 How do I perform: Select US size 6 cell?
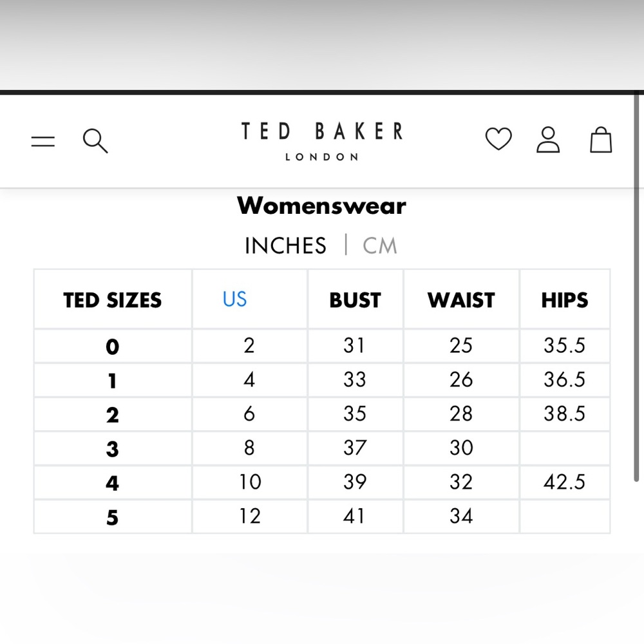(x=249, y=413)
